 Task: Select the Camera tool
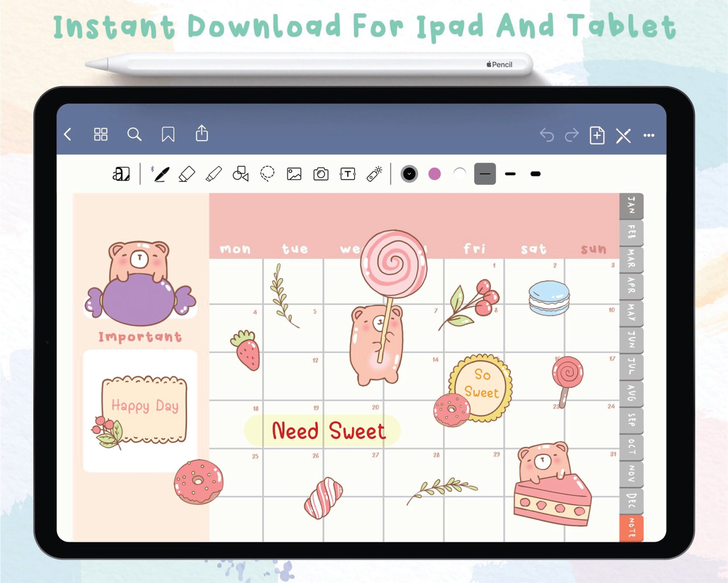click(321, 174)
